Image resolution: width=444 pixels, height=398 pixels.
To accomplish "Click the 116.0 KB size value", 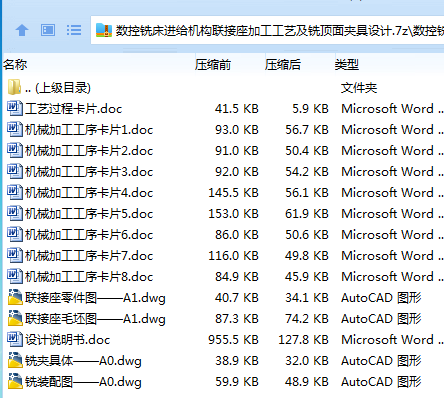I will (x=233, y=256).
